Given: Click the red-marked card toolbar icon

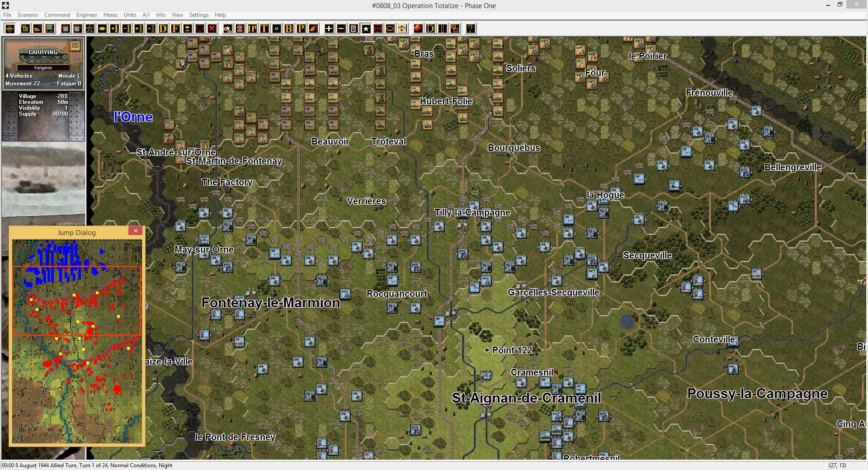Looking at the screenshot, I should point(354,29).
